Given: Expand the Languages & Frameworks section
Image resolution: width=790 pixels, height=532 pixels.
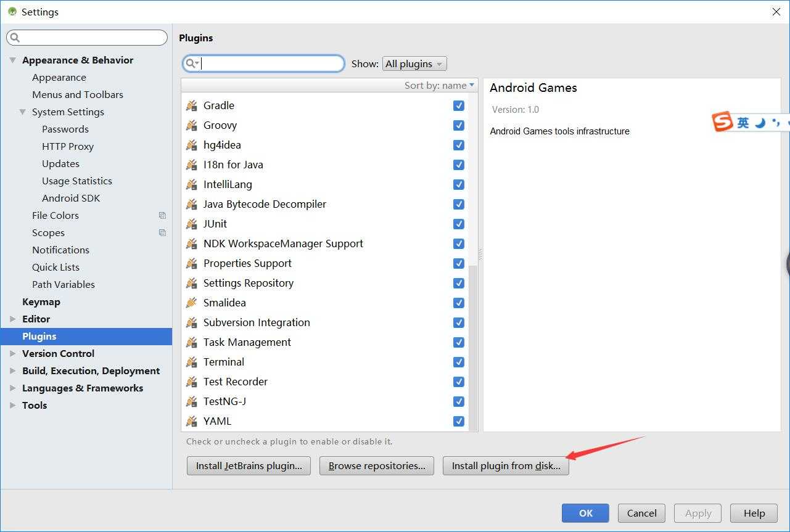Looking at the screenshot, I should 13,388.
